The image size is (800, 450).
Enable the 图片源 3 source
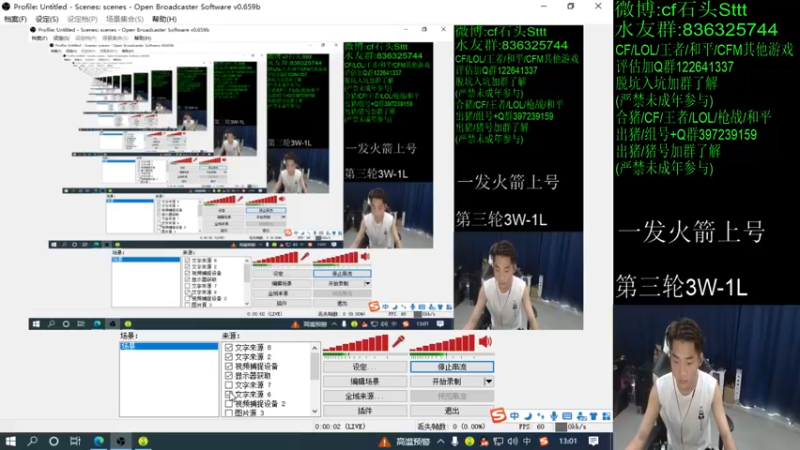pos(229,413)
